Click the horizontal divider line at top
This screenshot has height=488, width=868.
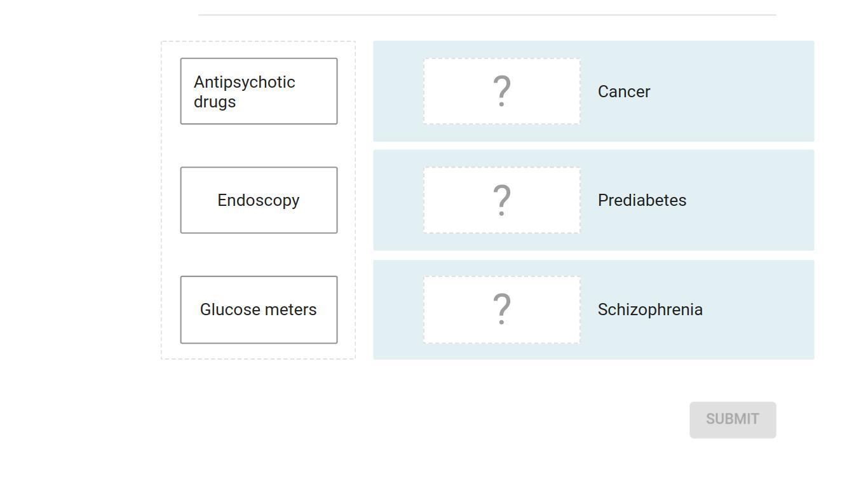tap(487, 15)
